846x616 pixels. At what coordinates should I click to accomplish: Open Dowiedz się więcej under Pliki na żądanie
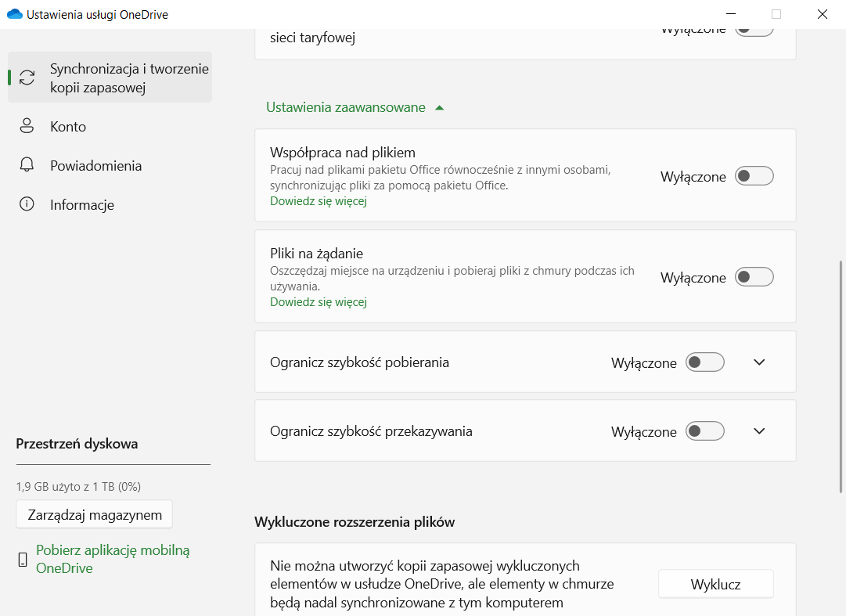tap(319, 302)
